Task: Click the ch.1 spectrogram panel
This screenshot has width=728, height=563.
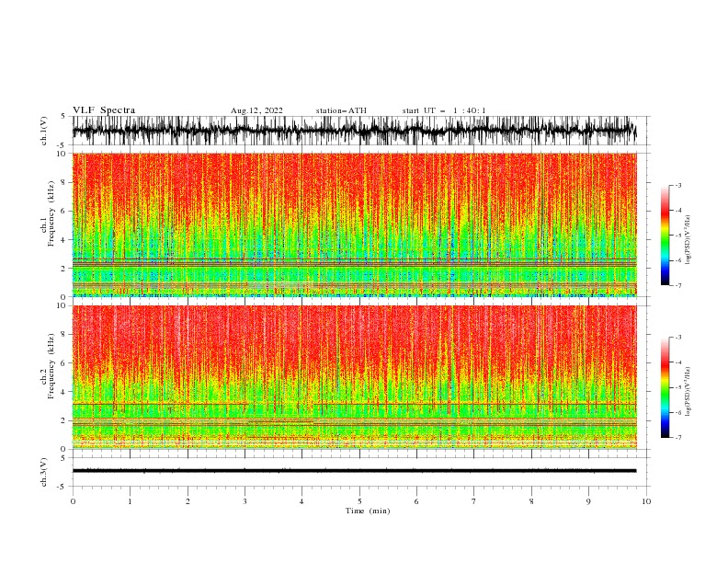Action: pyautogui.click(x=354, y=224)
